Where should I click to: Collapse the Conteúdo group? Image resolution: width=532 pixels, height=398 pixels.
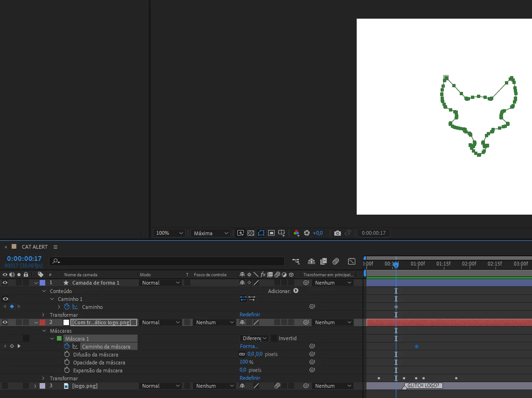pos(44,291)
